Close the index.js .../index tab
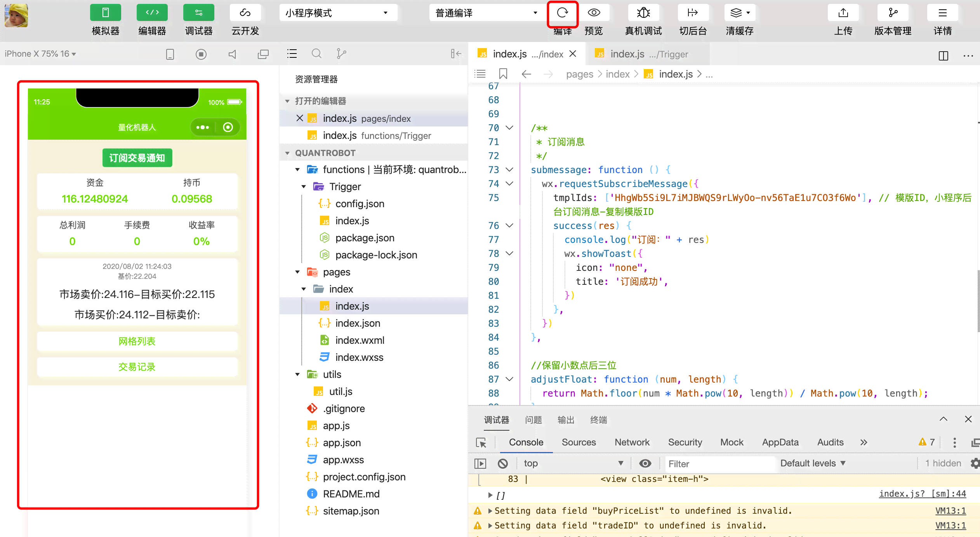Screen dimensions: 980x537 coord(573,54)
